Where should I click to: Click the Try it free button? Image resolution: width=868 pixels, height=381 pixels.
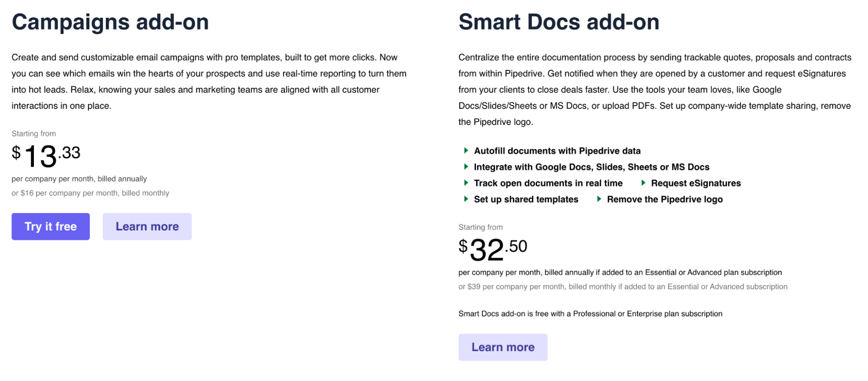coord(50,226)
